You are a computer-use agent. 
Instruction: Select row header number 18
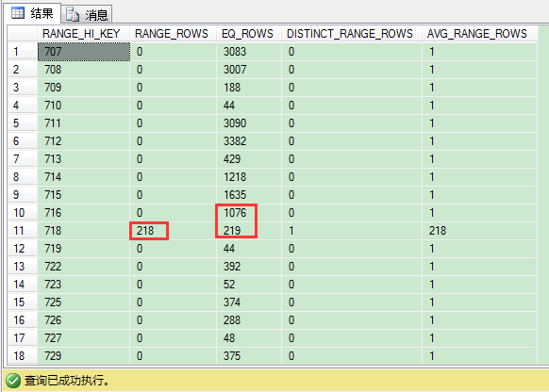pyautogui.click(x=23, y=355)
